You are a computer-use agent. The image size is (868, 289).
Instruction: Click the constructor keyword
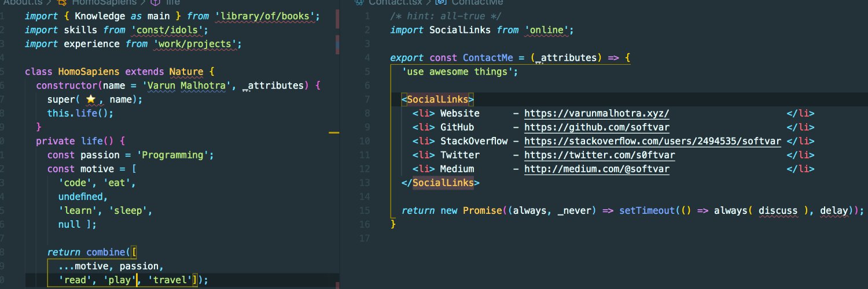(67, 86)
